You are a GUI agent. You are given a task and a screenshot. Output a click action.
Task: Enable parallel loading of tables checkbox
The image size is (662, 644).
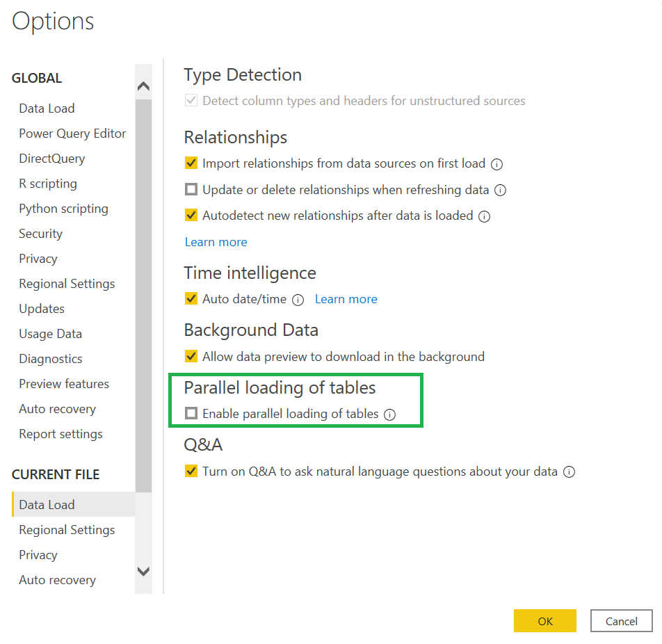[x=191, y=413]
